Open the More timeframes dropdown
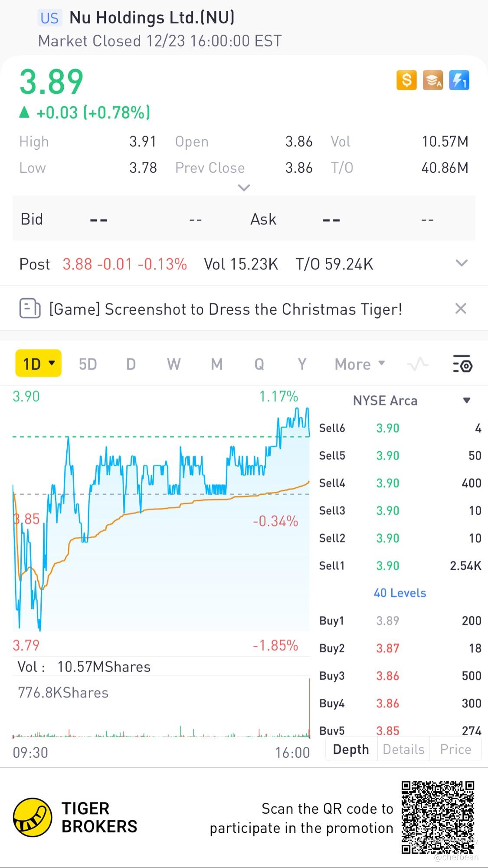Screen dimensions: 488x868 (x=360, y=364)
